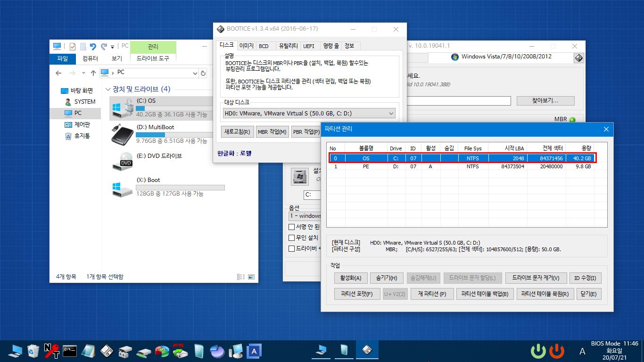Image resolution: width=644 pixels, height=362 pixels.
Task: Open the Recycle Bin taskbar icon
Action: 33,351
